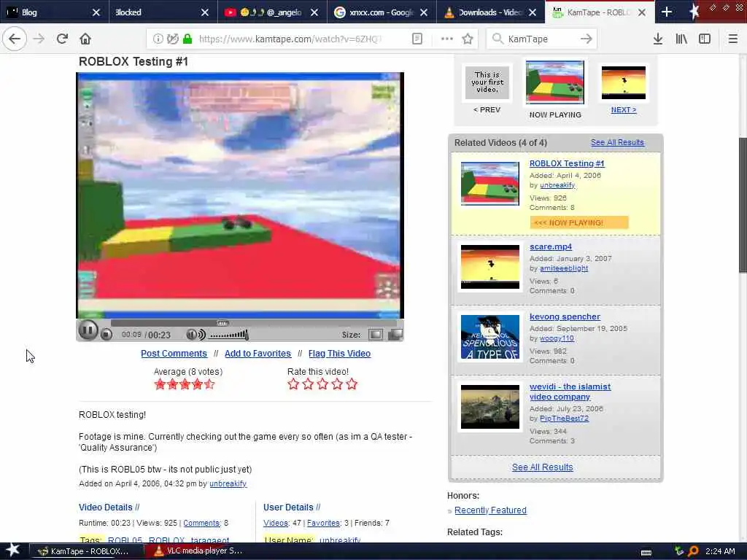Open page actions three-dot menu

click(447, 39)
